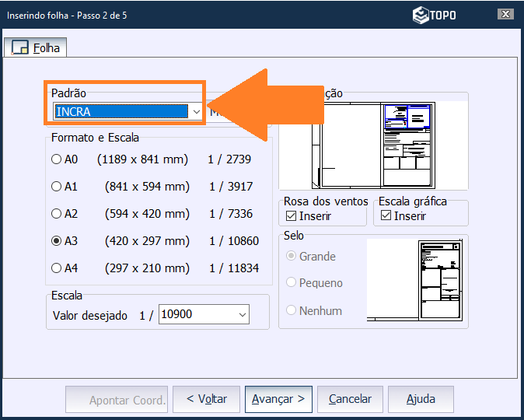Expand the Escala 10900 dropdown arrow
The image size is (524, 420).
243,315
